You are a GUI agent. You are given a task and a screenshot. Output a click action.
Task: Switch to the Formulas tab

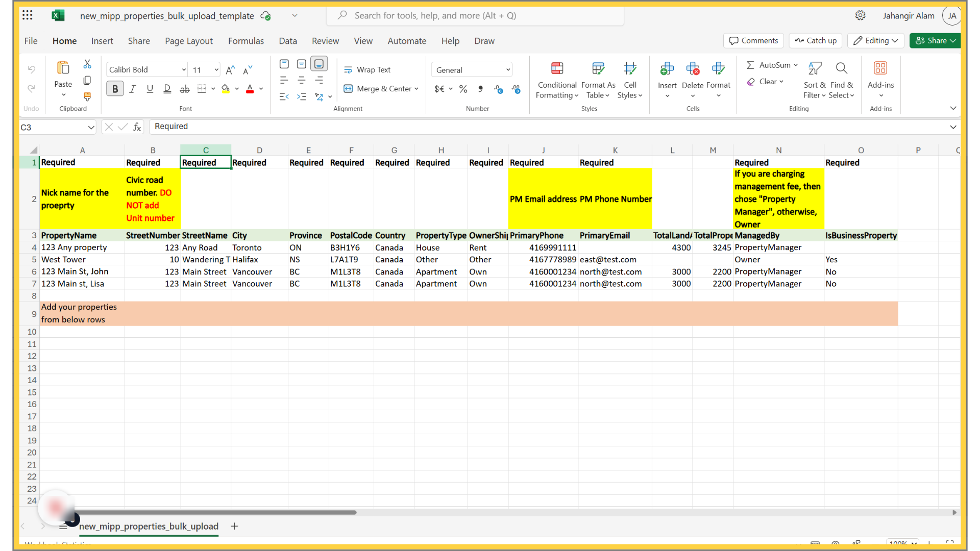click(246, 41)
